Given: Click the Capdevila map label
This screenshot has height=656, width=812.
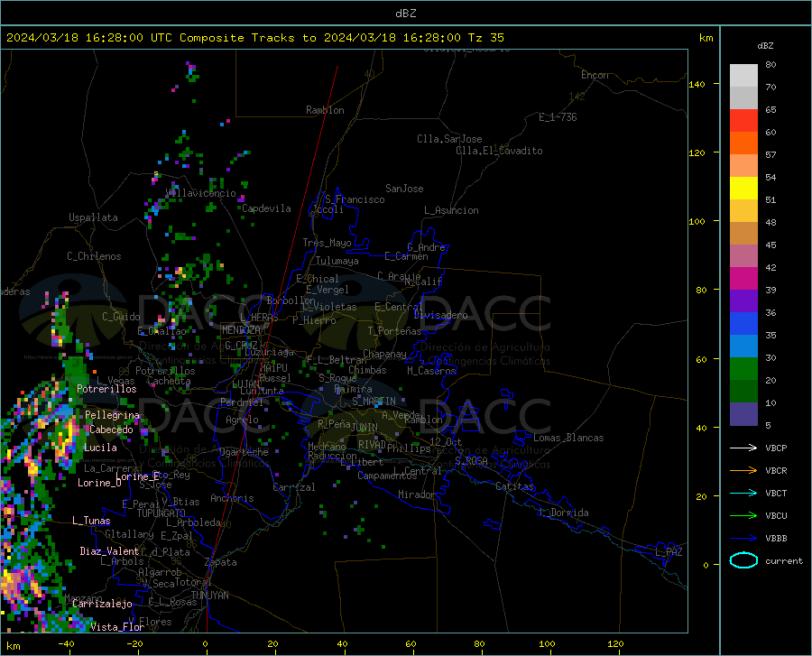Looking at the screenshot, I should (266, 208).
